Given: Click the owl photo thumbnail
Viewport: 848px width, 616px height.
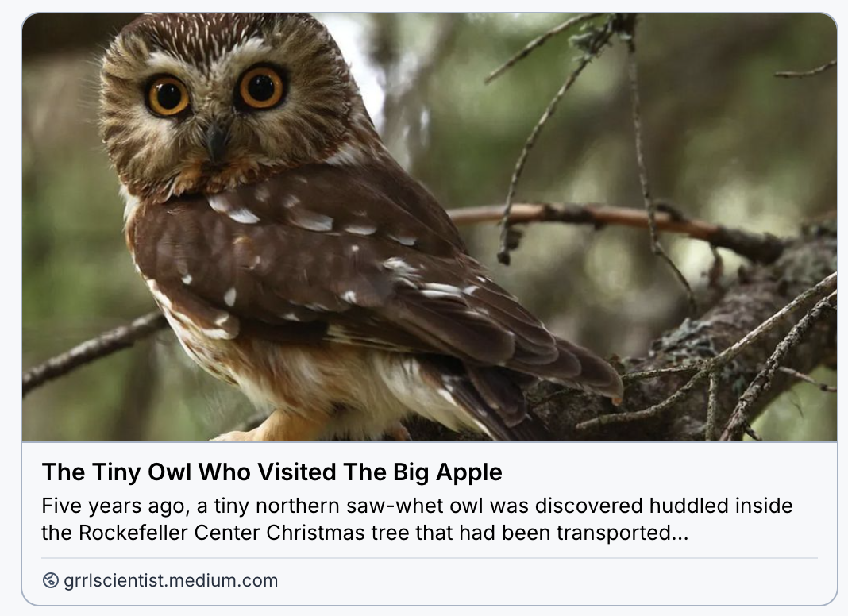Looking at the screenshot, I should 429,227.
